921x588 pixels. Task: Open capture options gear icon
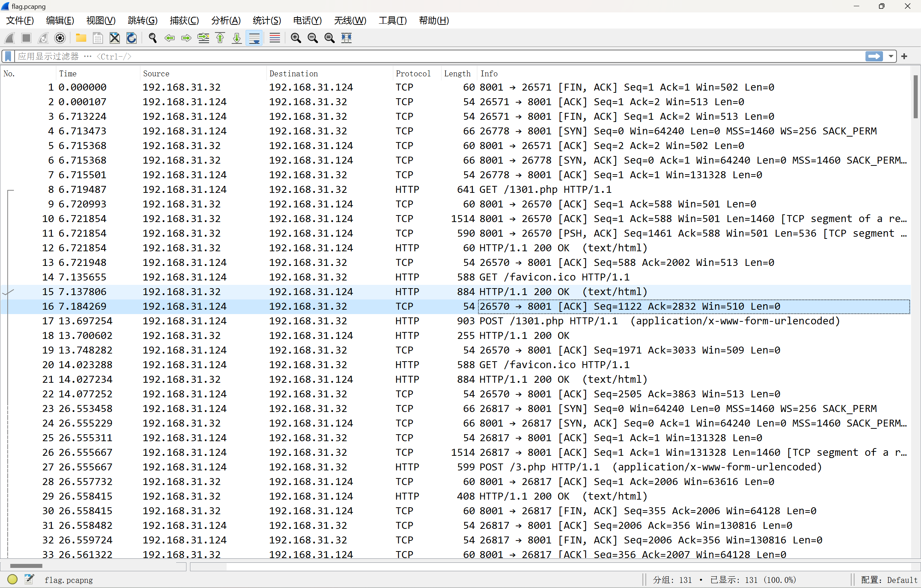point(60,38)
